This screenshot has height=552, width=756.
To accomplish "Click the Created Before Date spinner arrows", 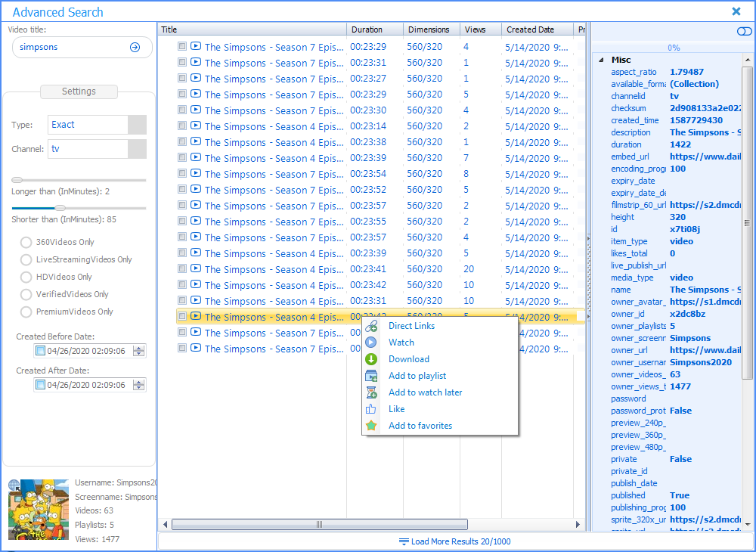I will coord(139,351).
